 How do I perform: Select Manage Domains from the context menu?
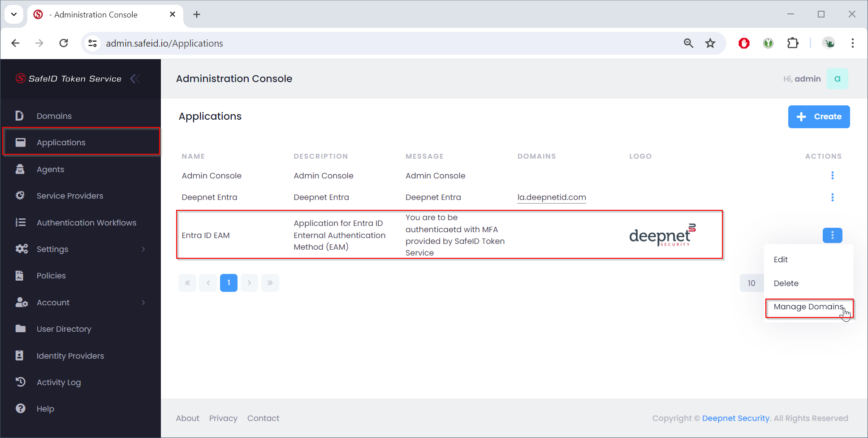[x=808, y=307]
